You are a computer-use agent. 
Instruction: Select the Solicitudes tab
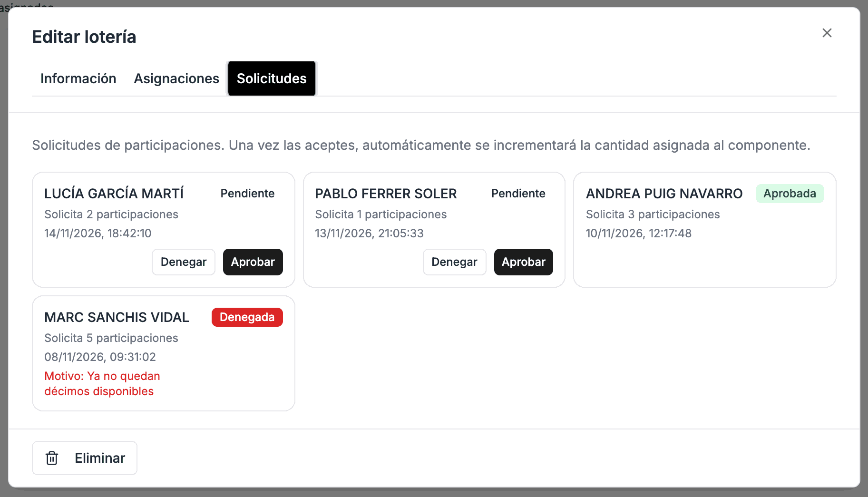pos(272,78)
